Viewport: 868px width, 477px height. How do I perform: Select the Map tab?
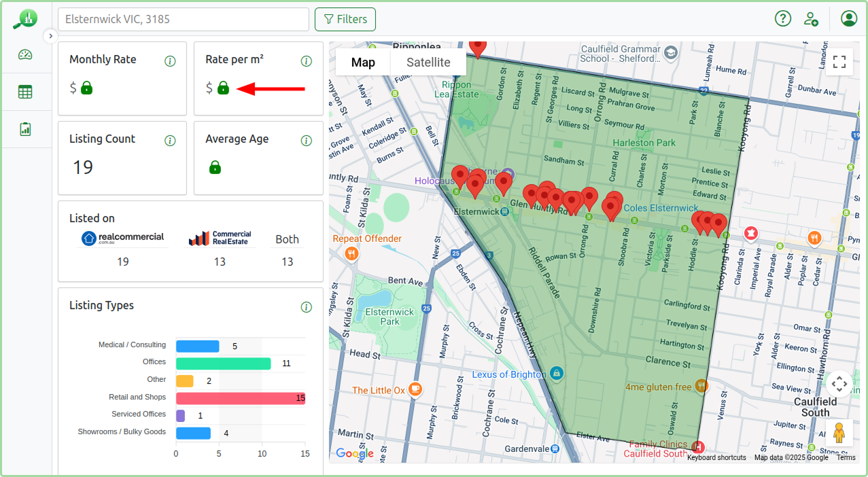tap(364, 62)
